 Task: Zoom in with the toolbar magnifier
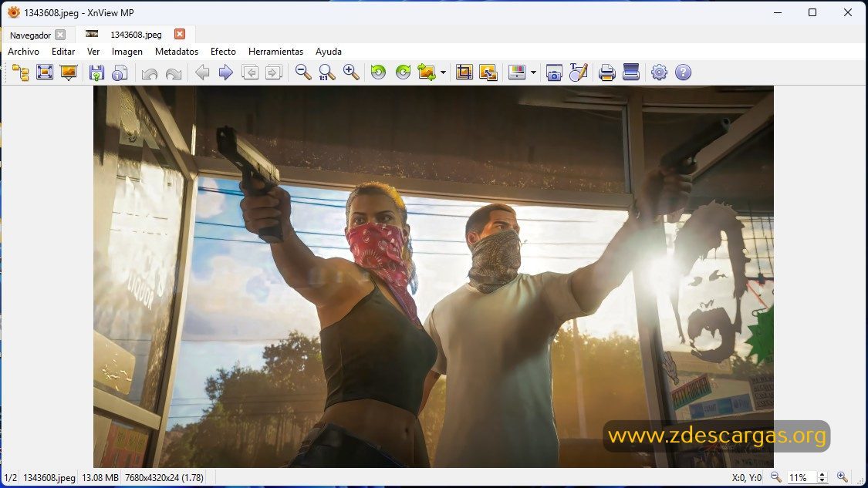pos(351,72)
